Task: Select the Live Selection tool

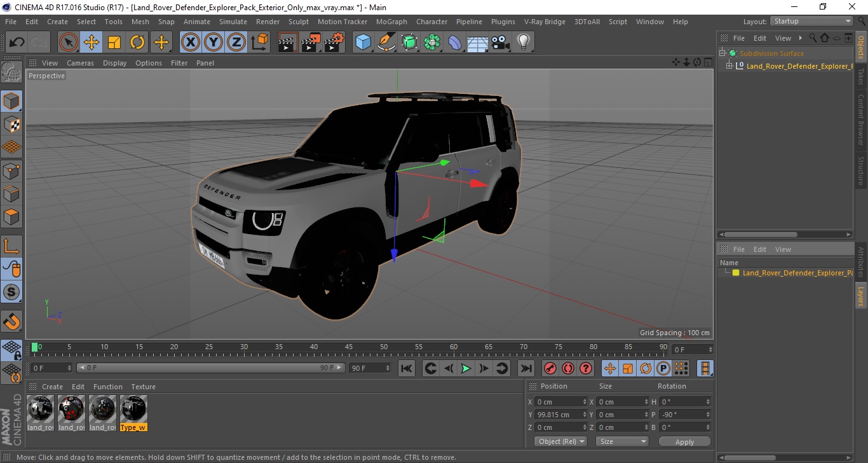Action: tap(69, 43)
